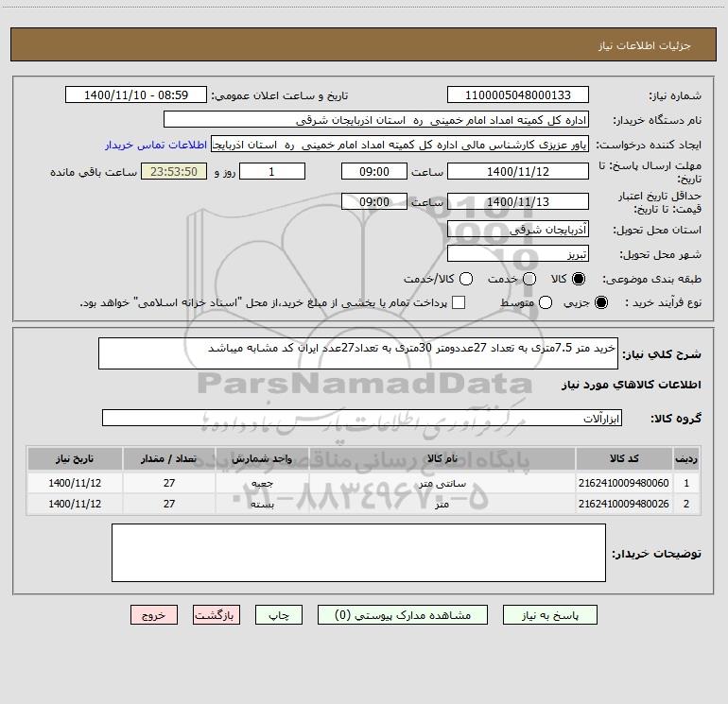
Task: Click the شماره نیاز field 1100005048000133
Action: pos(518,94)
